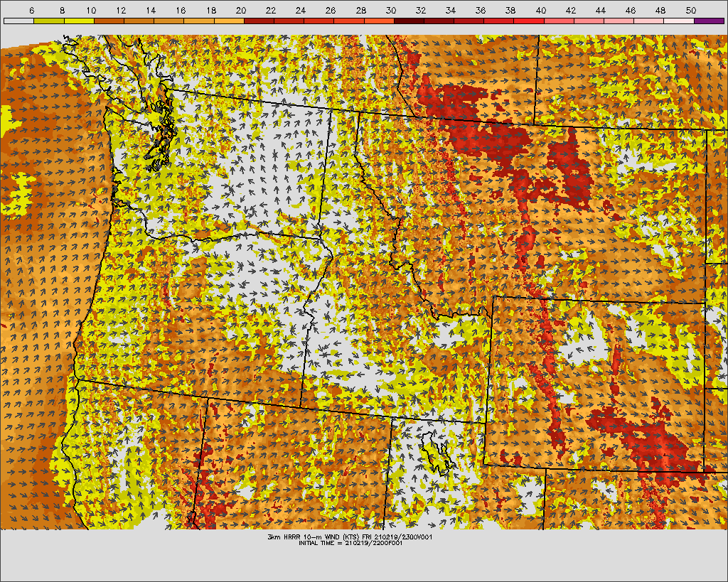728x582 pixels.
Task: Select the purple swatch above 50 knots
Action: tap(710, 21)
